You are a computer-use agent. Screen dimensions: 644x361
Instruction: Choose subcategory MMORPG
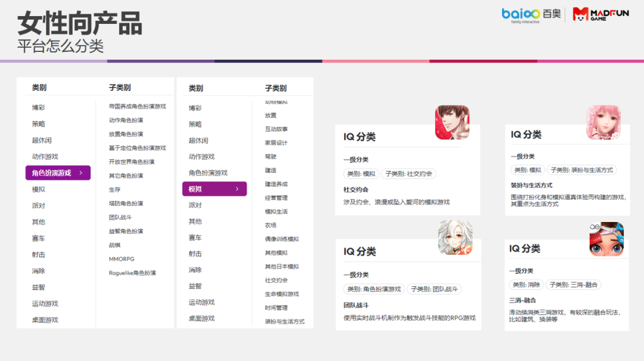coord(122,259)
